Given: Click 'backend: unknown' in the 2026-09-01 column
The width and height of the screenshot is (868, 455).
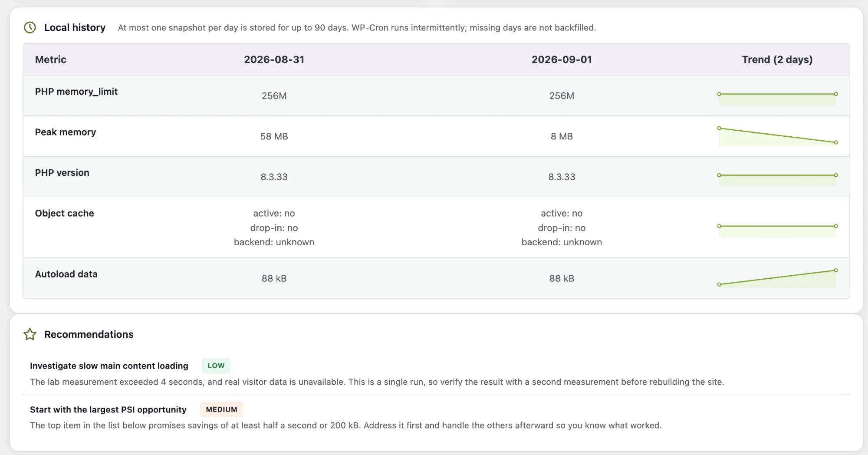Looking at the screenshot, I should click(x=562, y=242).
